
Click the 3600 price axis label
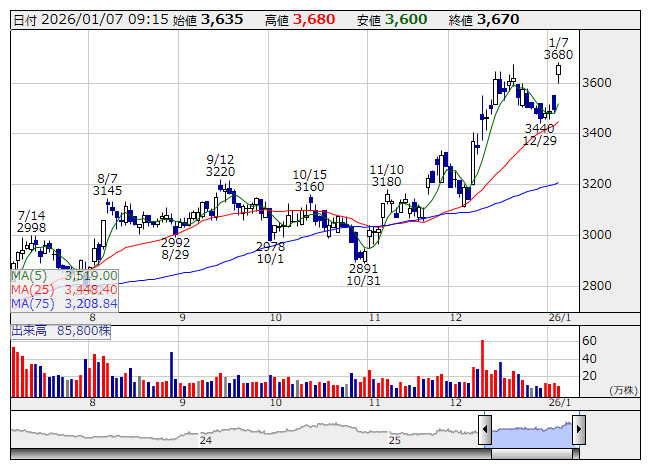(x=597, y=82)
